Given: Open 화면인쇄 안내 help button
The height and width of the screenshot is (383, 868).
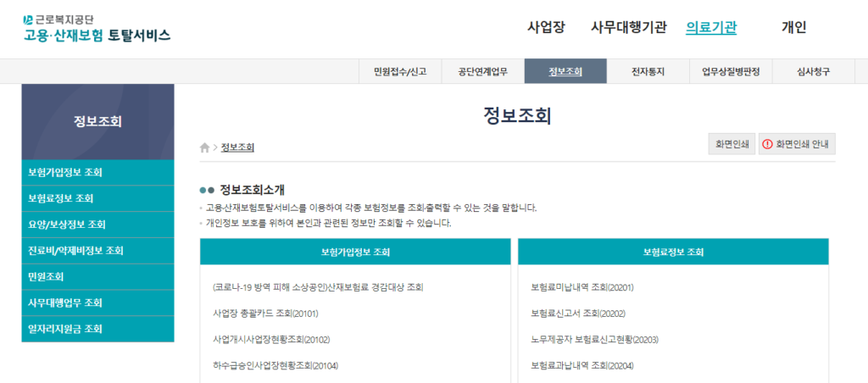Looking at the screenshot, I should click(x=797, y=145).
